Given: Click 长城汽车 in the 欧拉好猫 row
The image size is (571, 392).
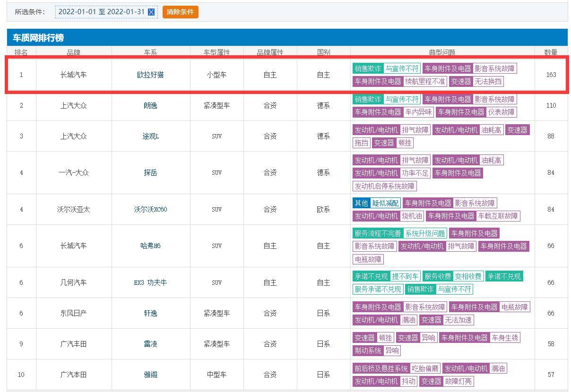Looking at the screenshot, I should coord(74,75).
